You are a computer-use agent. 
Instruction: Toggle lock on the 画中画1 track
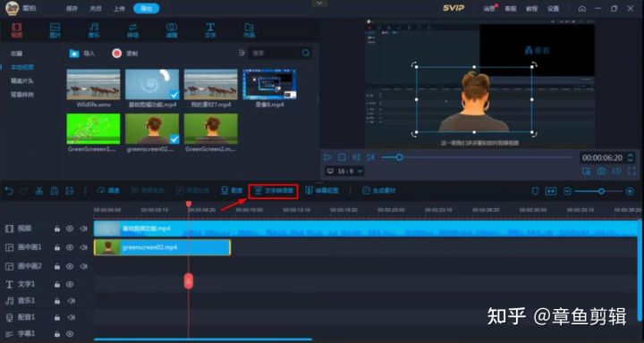coord(57,247)
